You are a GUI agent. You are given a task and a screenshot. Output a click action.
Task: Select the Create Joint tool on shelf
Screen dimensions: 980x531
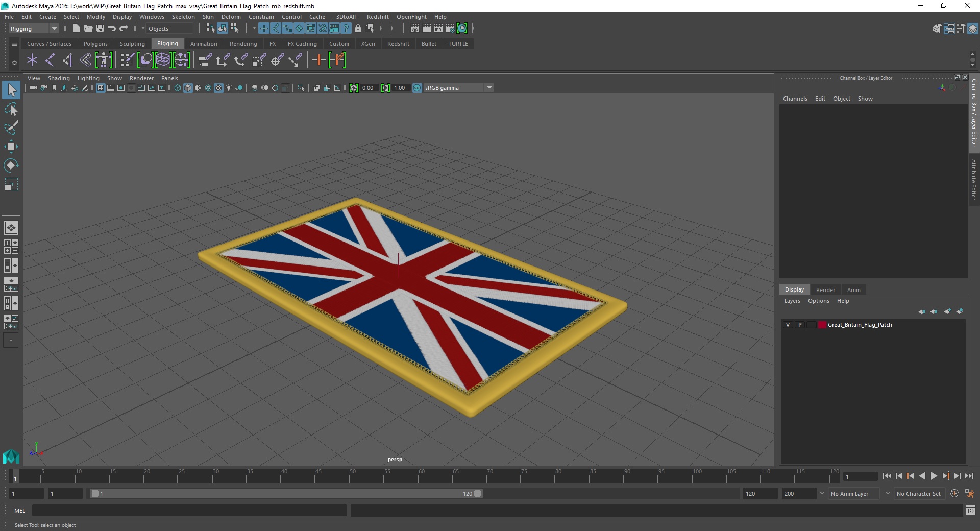click(50, 60)
